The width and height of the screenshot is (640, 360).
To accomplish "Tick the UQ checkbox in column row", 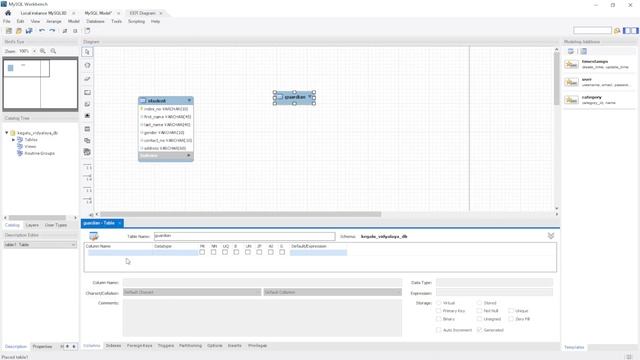I will 225,252.
